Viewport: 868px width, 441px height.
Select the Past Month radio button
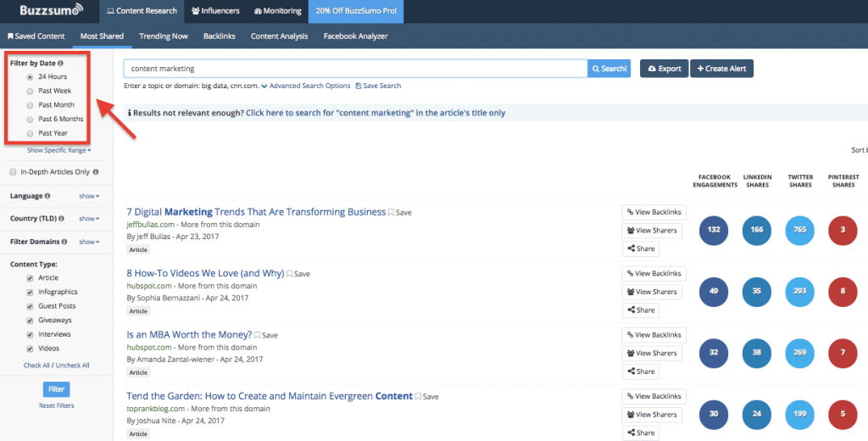[x=30, y=105]
